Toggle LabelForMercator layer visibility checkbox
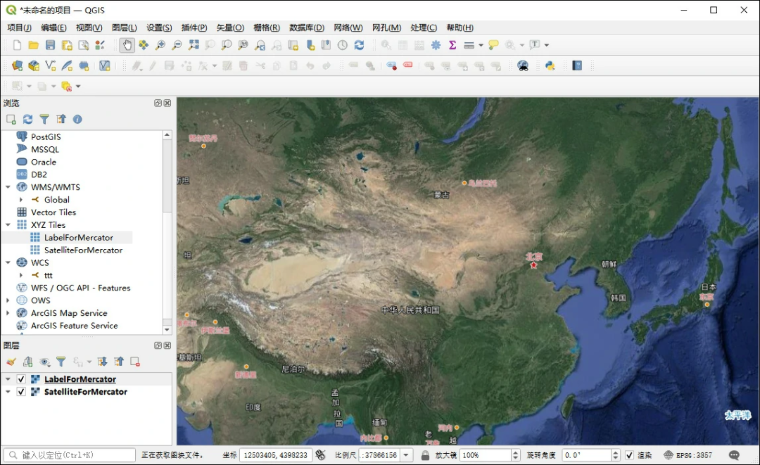Screen dimensions: 760x465 pos(21,379)
